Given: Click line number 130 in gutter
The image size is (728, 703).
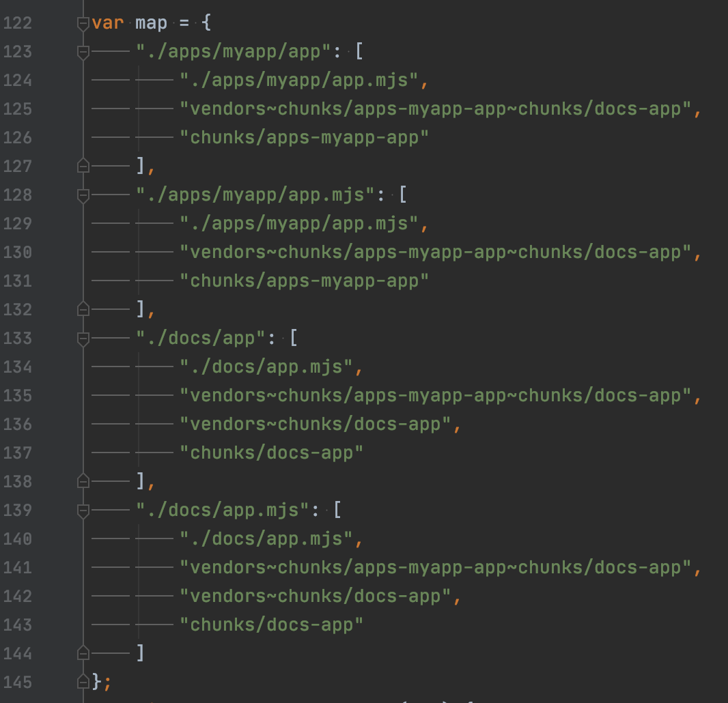Looking at the screenshot, I should tap(18, 253).
